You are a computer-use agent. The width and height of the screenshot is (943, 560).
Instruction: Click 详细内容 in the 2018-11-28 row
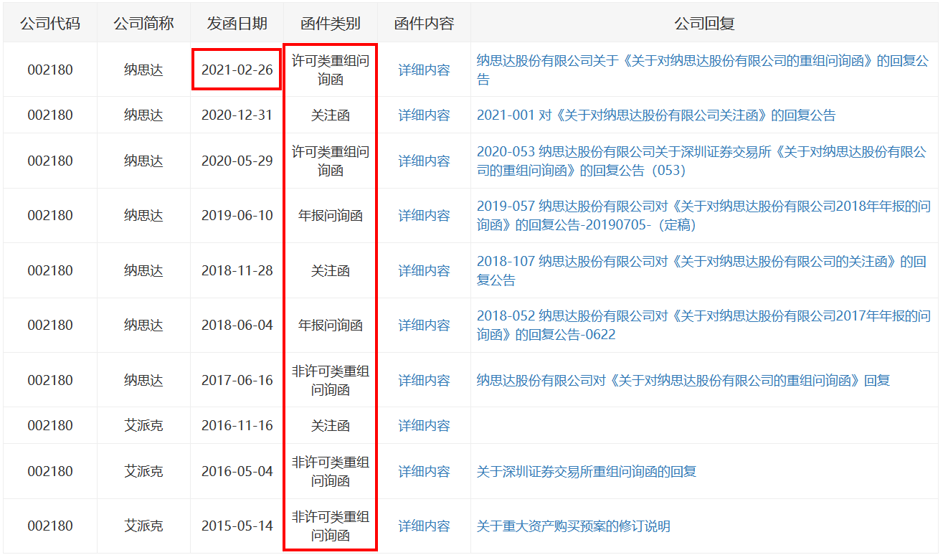coord(424,271)
